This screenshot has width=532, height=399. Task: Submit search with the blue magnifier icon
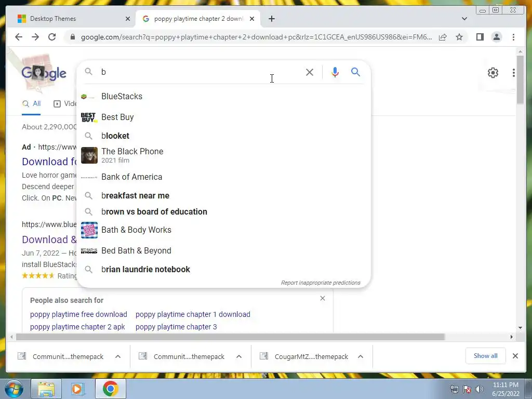(355, 72)
